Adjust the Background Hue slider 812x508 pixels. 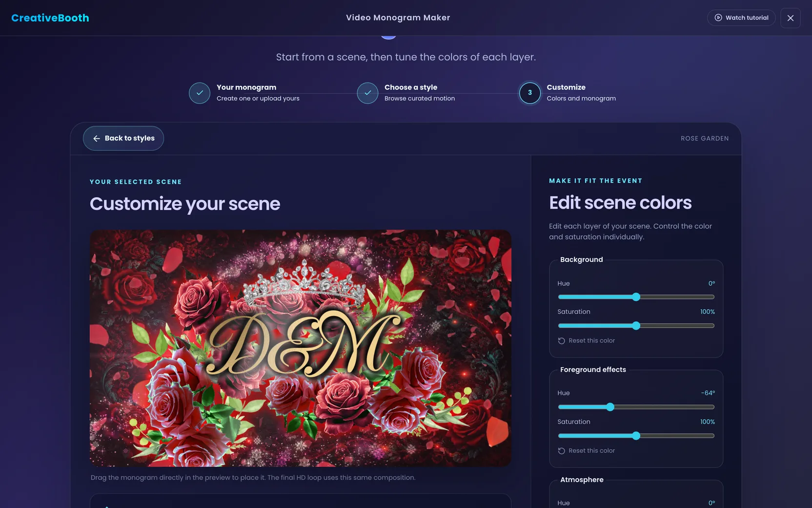636,297
